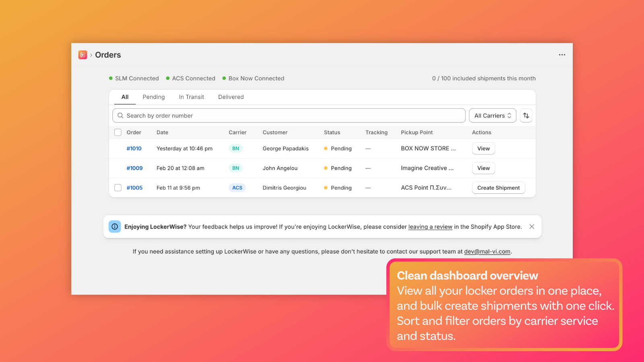The image size is (644, 362).
Task: Click the dev@mal-vi.com support email link
Action: 487,251
